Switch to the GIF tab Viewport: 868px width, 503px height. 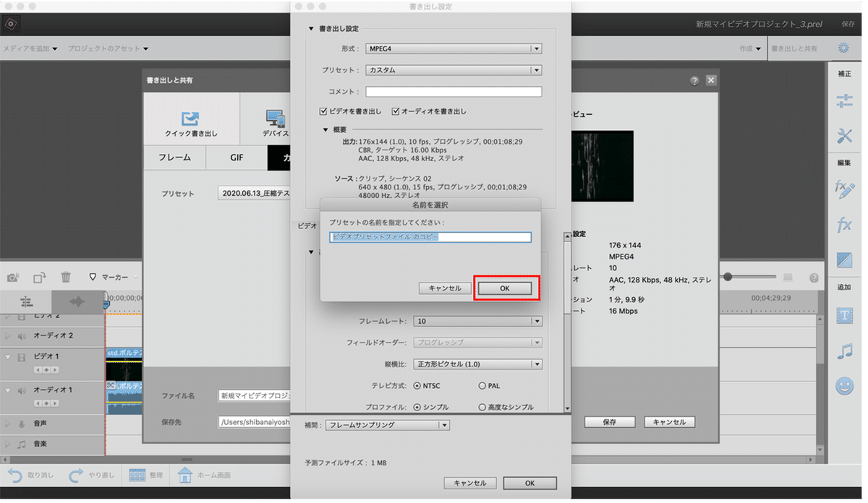(237, 158)
